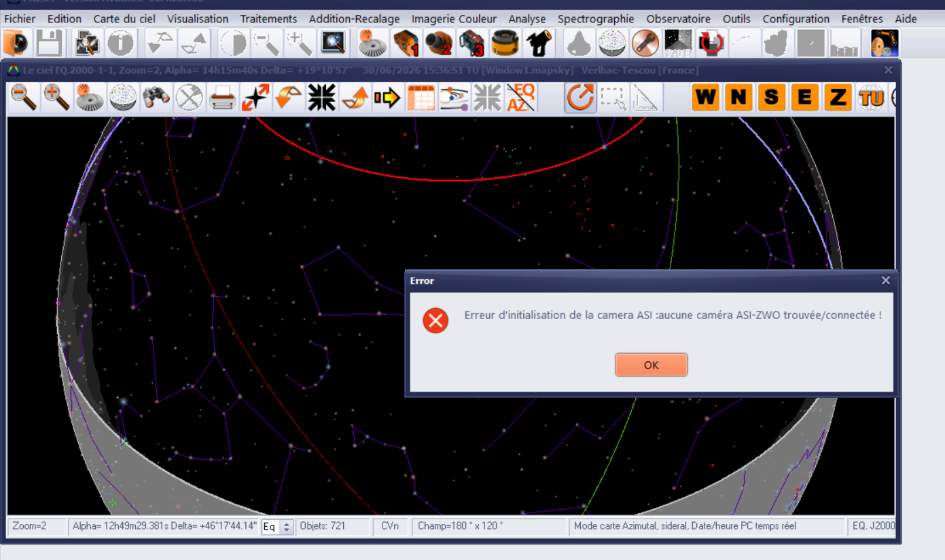The image size is (945, 560).
Task: Open the orange calendar grid icon
Action: tap(421, 98)
